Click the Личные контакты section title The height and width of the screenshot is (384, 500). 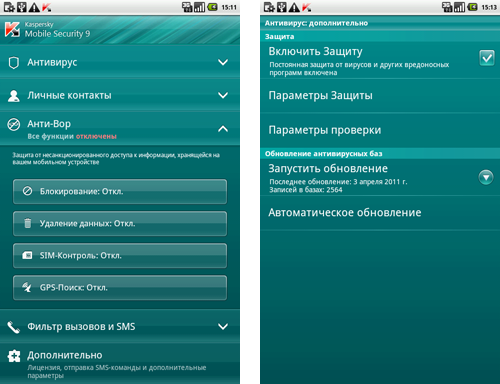tap(69, 95)
